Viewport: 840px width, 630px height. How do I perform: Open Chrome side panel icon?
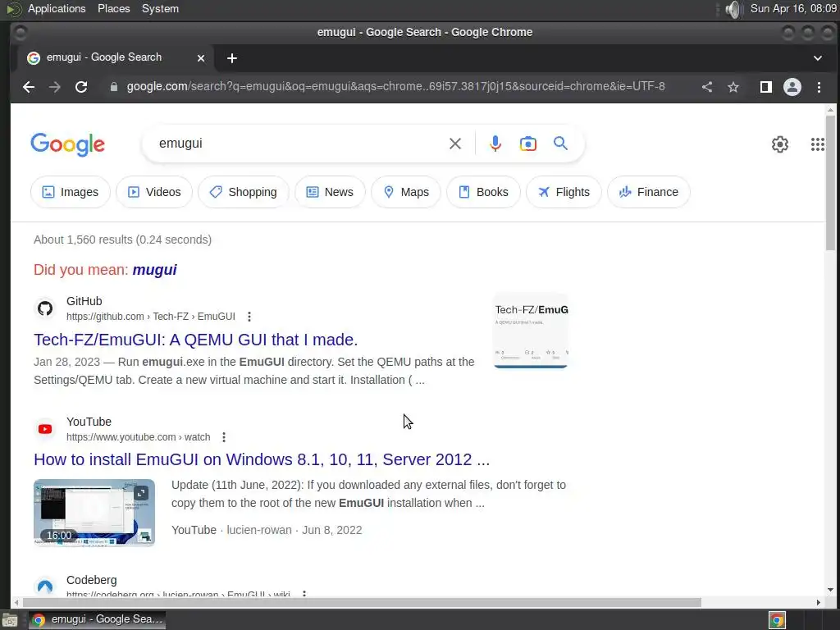tap(766, 87)
